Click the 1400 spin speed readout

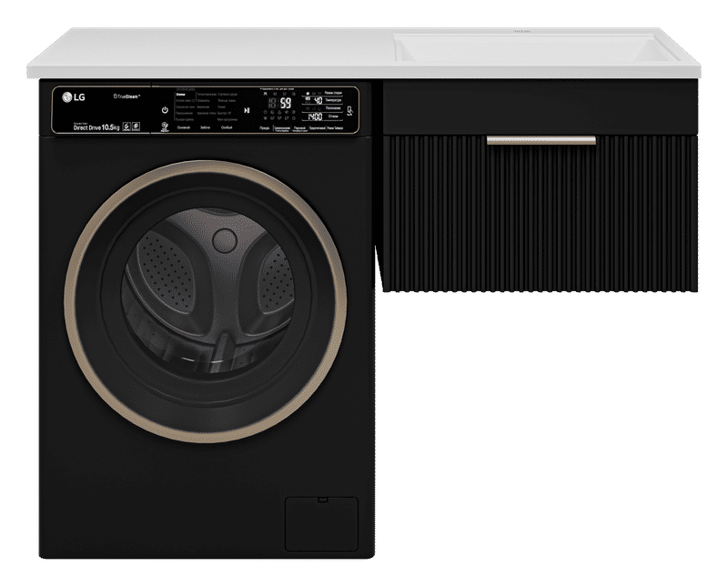click(315, 116)
